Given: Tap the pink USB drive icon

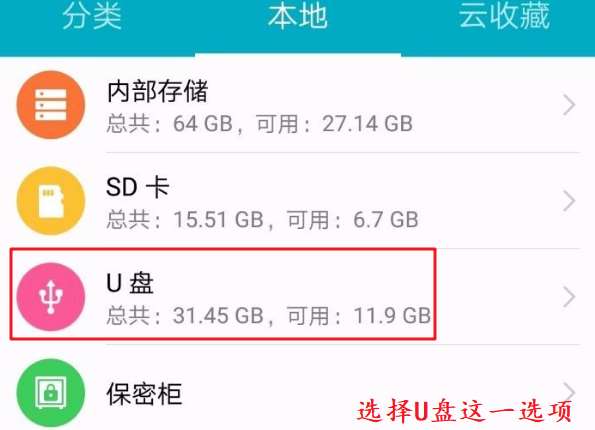Looking at the screenshot, I should pos(50,296).
